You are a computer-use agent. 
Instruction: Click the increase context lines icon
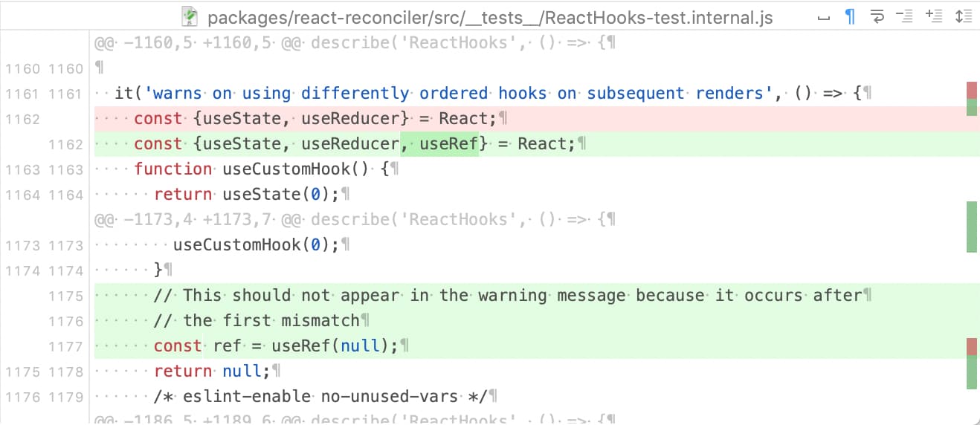pyautogui.click(x=934, y=16)
